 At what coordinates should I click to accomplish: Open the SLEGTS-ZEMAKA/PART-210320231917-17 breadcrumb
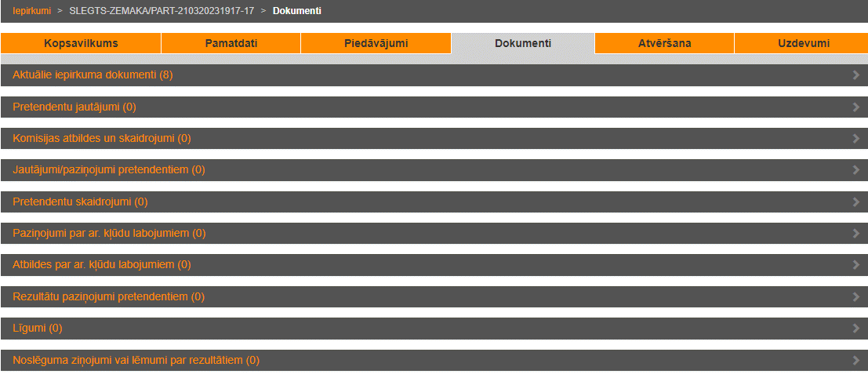[162, 11]
